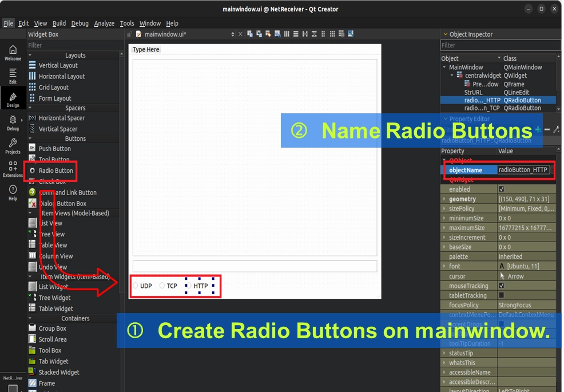
Task: Apply Lay Out Vertically in Splitter icon
Action: coord(314,34)
